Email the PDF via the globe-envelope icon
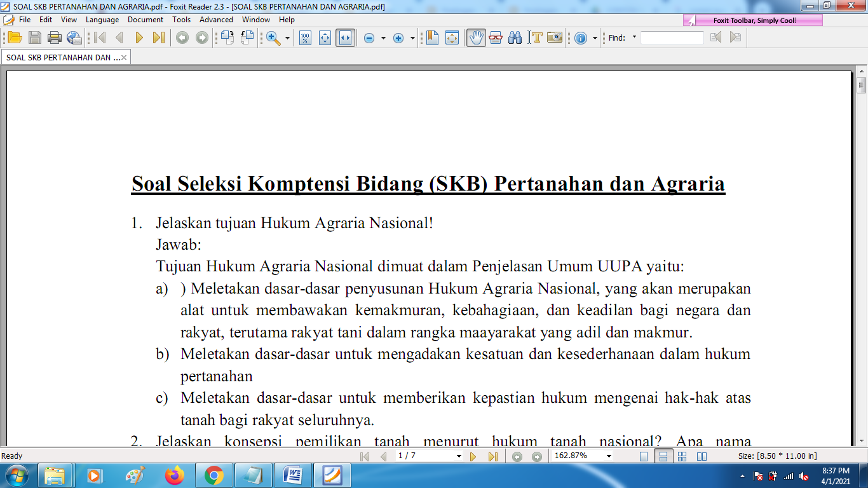This screenshot has width=868, height=488. (x=74, y=37)
